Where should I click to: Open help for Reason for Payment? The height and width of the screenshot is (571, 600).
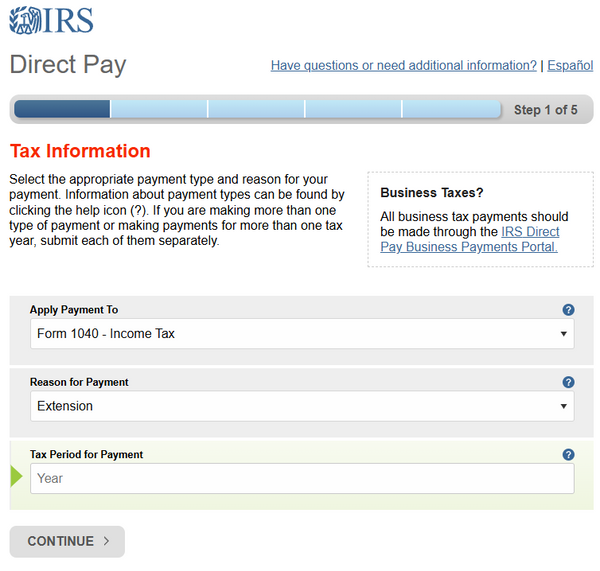point(568,382)
